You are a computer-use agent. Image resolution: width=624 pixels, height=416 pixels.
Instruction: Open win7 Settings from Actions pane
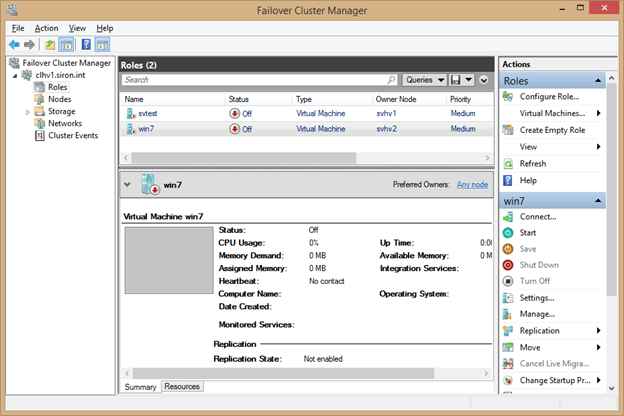536,298
